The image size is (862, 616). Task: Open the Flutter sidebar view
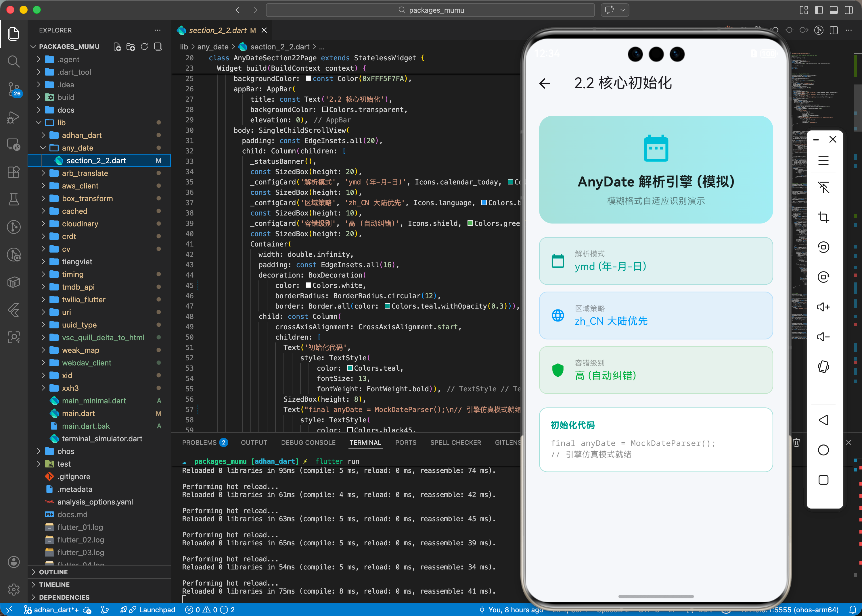point(14,310)
